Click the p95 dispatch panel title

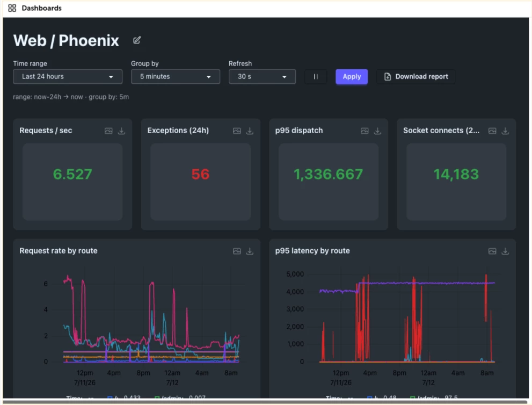coord(299,131)
